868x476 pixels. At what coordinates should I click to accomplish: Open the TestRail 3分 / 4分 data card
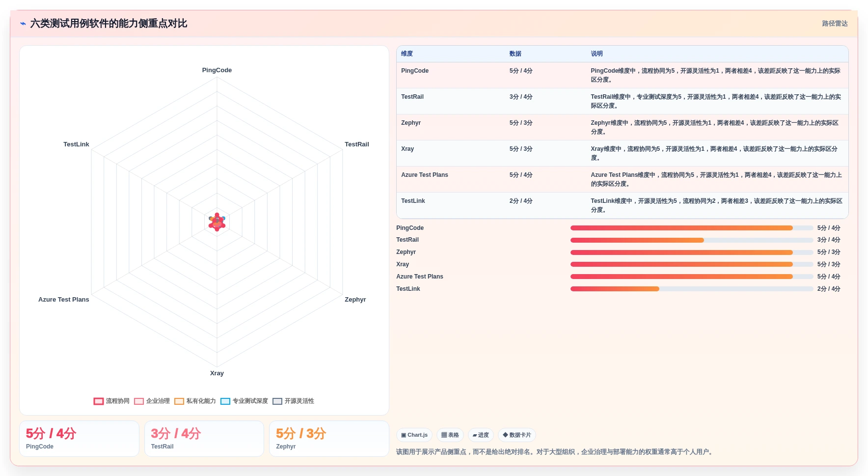(204, 439)
